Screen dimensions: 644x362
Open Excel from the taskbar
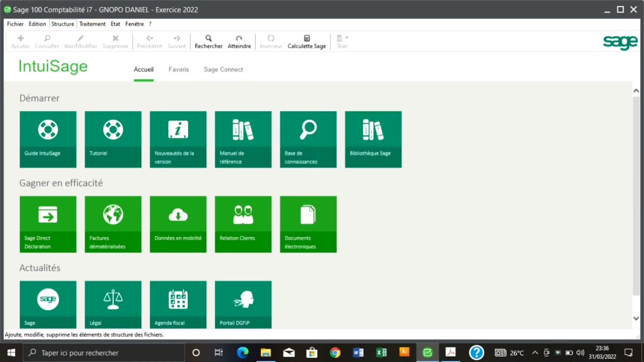click(381, 353)
